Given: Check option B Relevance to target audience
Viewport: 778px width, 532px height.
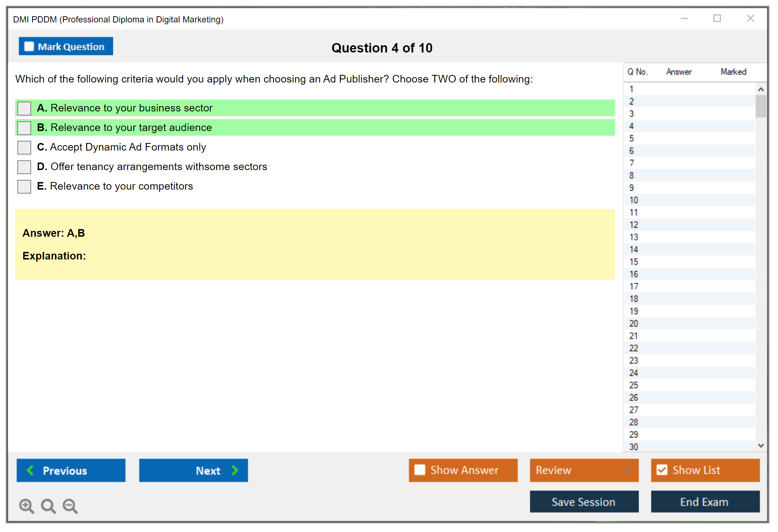Looking at the screenshot, I should coord(24,128).
